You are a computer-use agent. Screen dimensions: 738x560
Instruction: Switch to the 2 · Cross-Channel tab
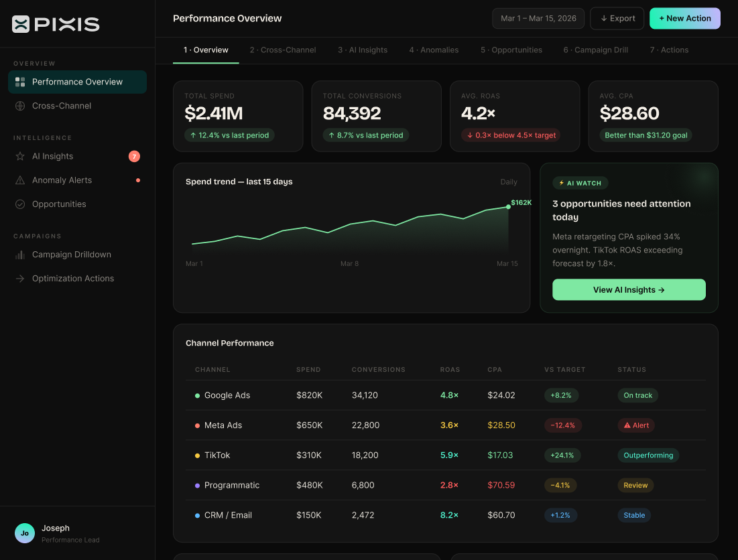(283, 50)
